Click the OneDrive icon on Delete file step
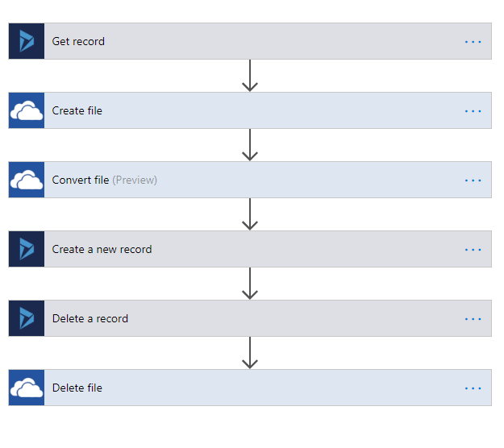The image size is (504, 448). pyautogui.click(x=27, y=388)
